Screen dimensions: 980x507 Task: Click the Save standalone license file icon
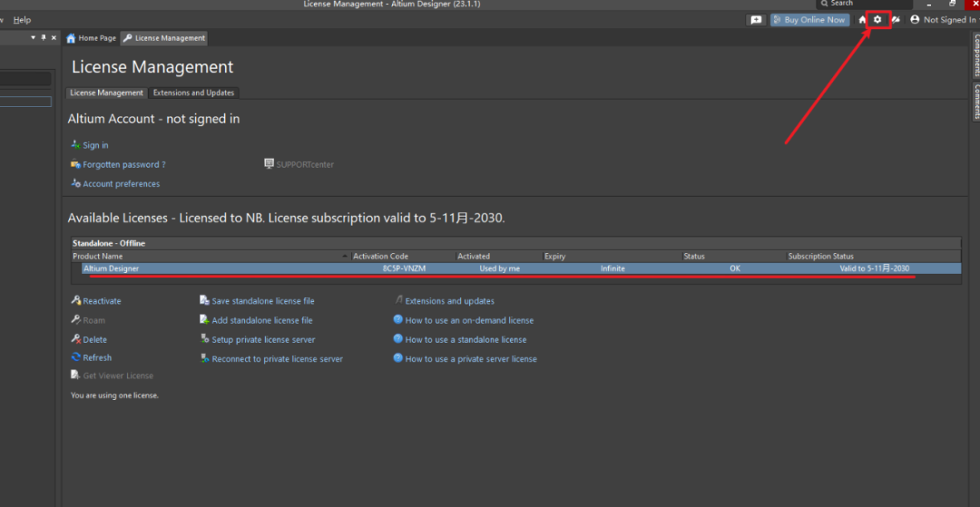[x=205, y=301]
